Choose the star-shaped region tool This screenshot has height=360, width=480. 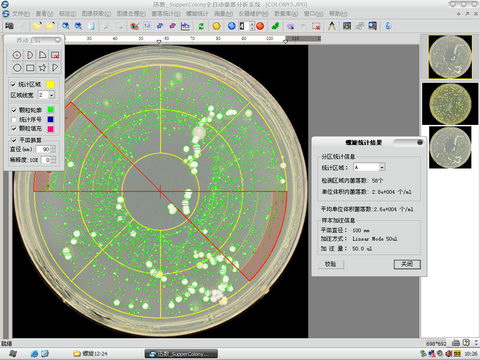[x=43, y=68]
